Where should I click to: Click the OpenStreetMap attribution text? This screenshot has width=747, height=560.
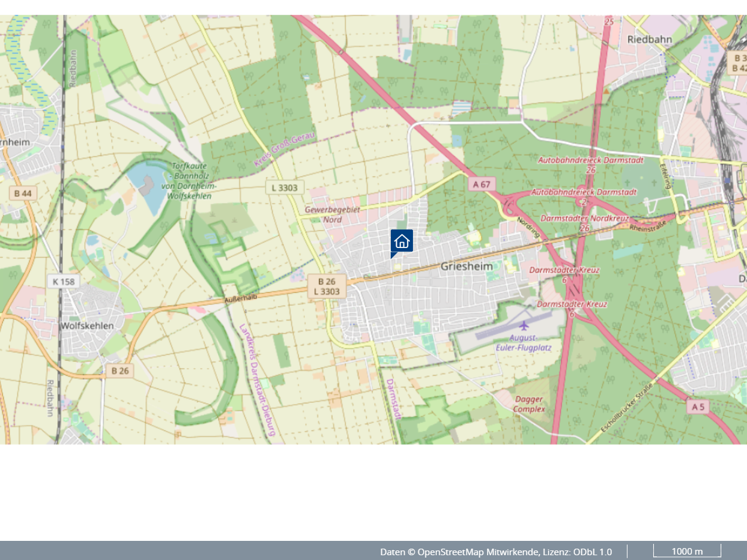(495, 552)
